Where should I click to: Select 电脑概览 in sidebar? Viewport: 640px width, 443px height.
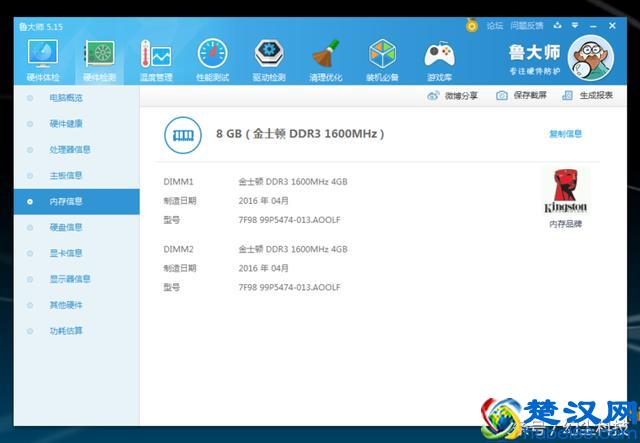click(x=66, y=98)
